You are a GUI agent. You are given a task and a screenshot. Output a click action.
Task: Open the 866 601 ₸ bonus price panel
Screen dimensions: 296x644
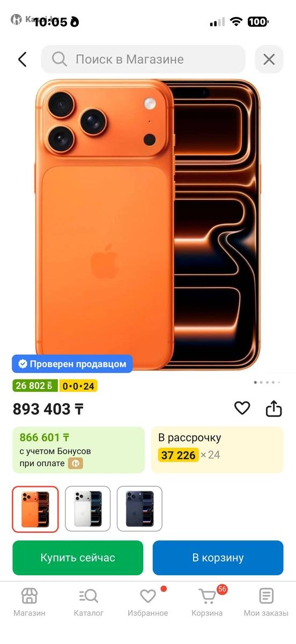(79, 450)
